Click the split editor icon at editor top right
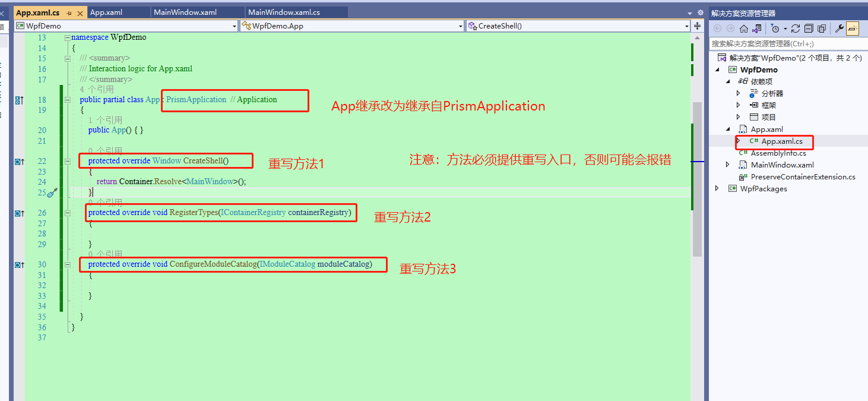 tap(696, 26)
